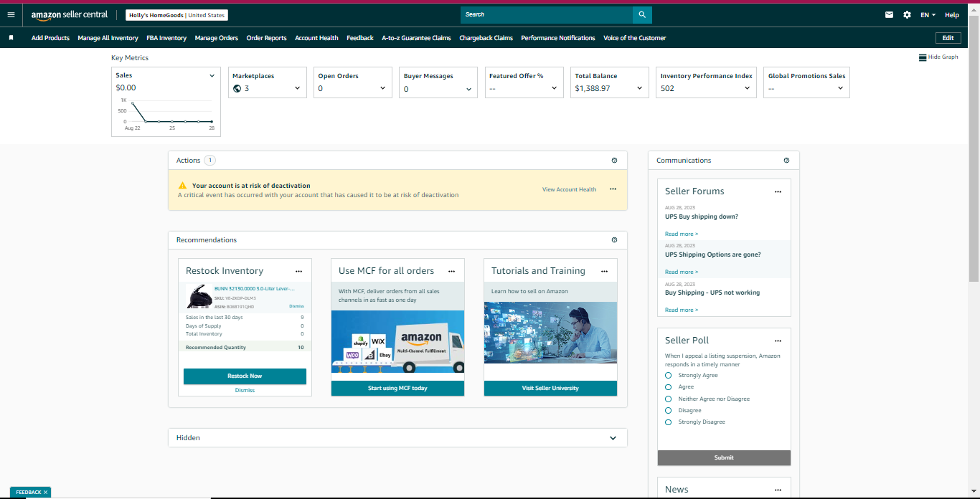Open Use MCF card options menu
This screenshot has height=499, width=980.
click(x=451, y=271)
